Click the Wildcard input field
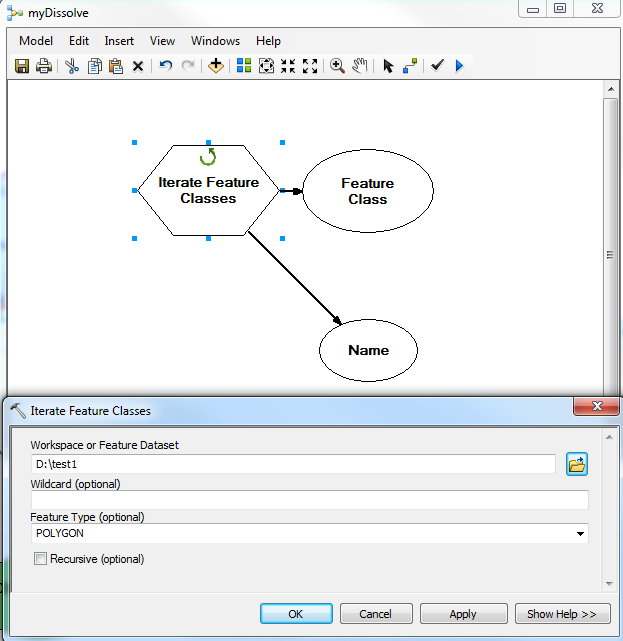The image size is (623, 641). [x=309, y=500]
